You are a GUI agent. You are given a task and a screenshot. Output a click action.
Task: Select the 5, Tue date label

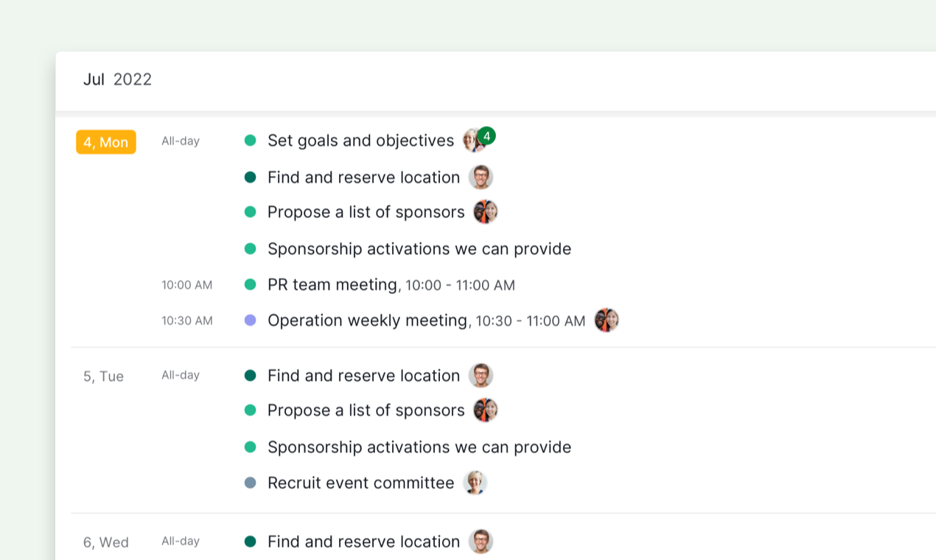click(103, 377)
